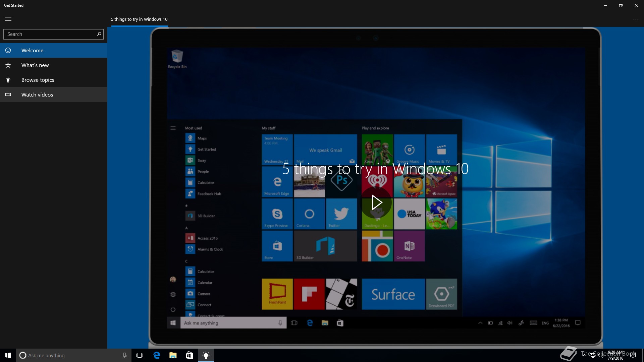644x362 pixels.
Task: Show hidden system tray icons
Action: tap(585, 355)
